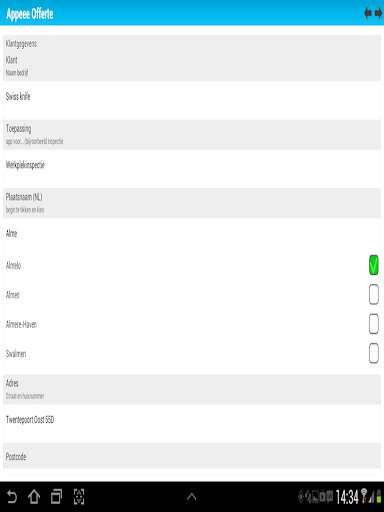Tap the Postcode field label
The image size is (384, 512).
(x=16, y=456)
